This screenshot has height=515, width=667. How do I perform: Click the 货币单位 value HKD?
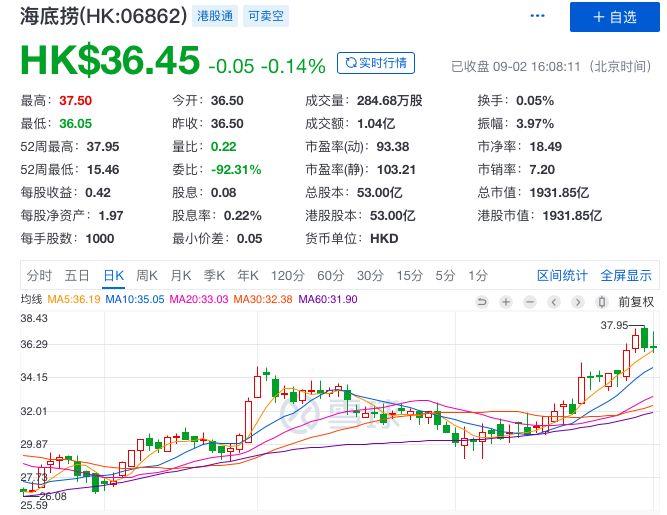coord(384,239)
